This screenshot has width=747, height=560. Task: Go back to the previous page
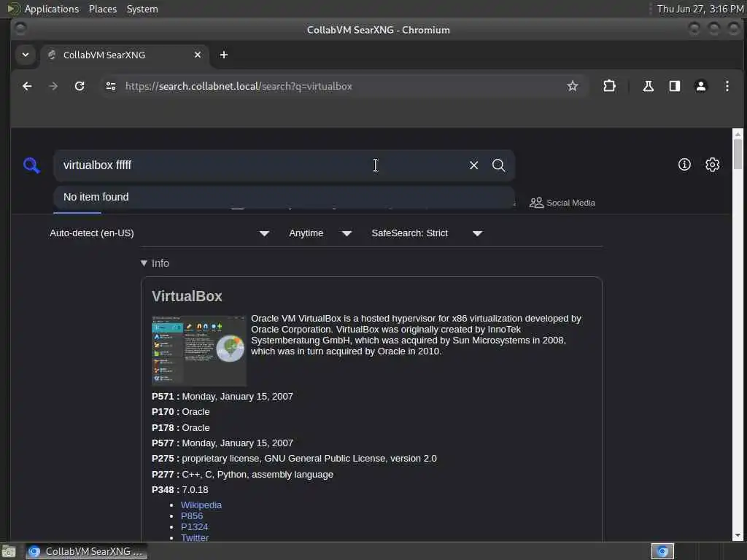click(27, 86)
